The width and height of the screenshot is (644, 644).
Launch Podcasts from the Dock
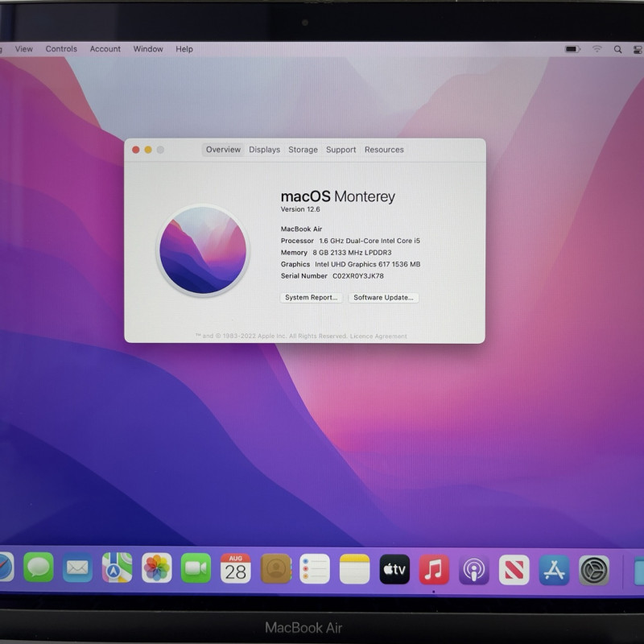tap(474, 570)
